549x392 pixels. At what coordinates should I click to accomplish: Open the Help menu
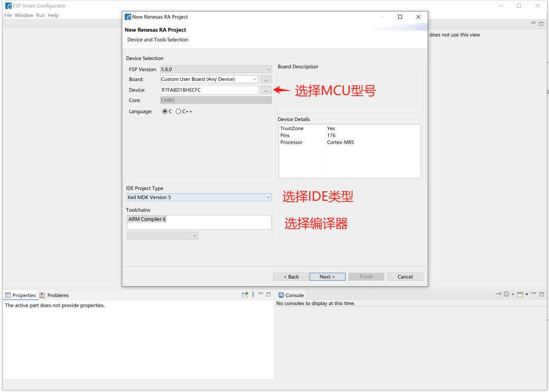tap(53, 15)
